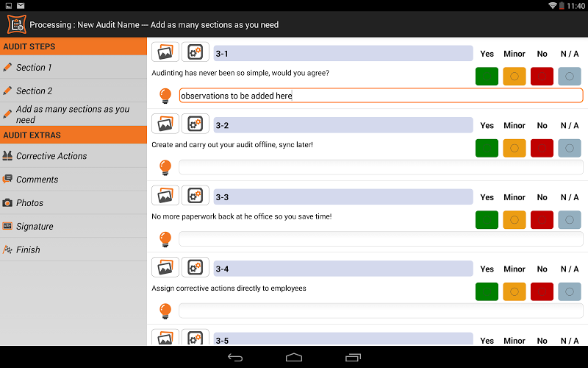The image size is (588, 368).
Task: Select red No answer for question 3-2
Action: tap(542, 148)
